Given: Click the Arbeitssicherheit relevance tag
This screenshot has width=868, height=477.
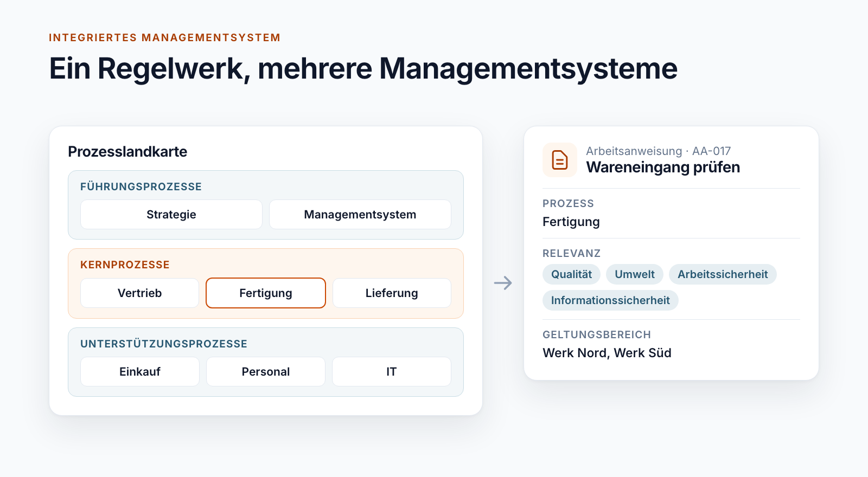Looking at the screenshot, I should (x=723, y=274).
